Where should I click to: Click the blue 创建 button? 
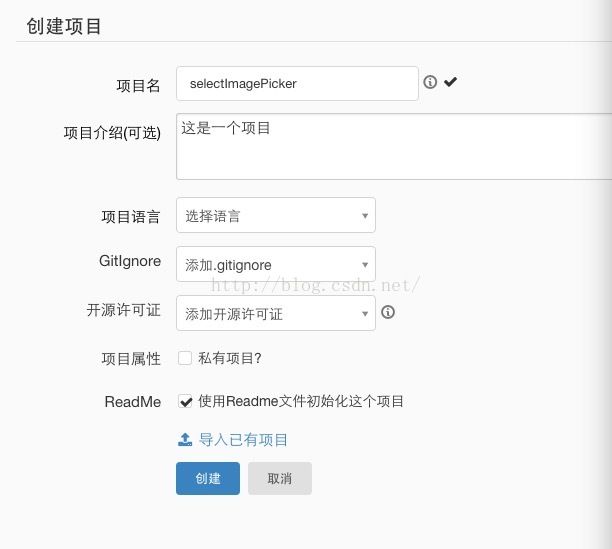[208, 478]
